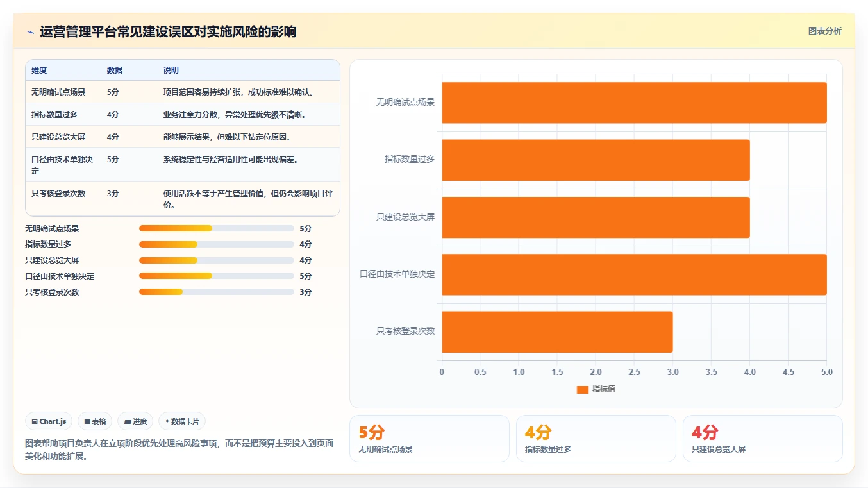Select the 数据卡片 tag chip
The width and height of the screenshot is (868, 488).
coord(182,421)
